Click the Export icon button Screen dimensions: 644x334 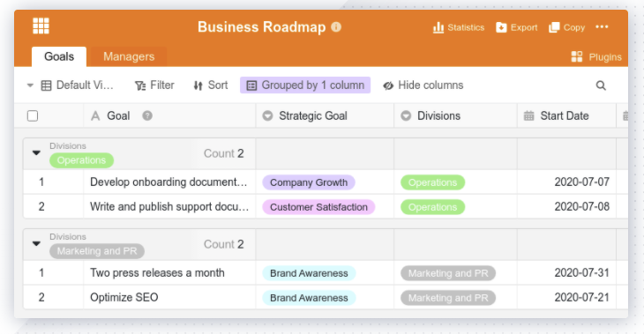501,27
